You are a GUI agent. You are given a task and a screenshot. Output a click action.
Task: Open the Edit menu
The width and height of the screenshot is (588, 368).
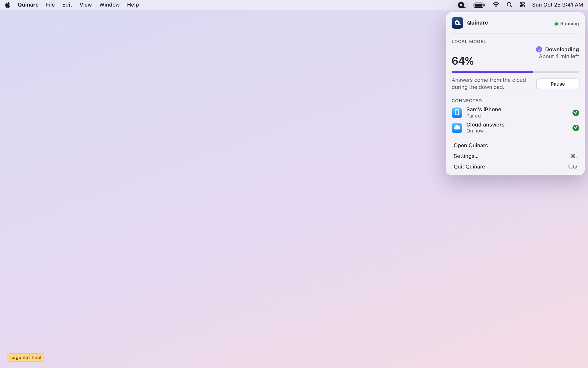pos(67,5)
